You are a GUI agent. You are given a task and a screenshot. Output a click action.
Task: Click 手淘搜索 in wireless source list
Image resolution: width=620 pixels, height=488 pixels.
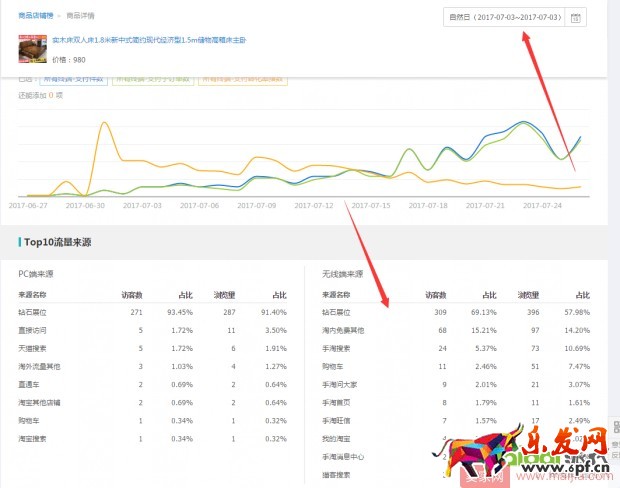(338, 348)
